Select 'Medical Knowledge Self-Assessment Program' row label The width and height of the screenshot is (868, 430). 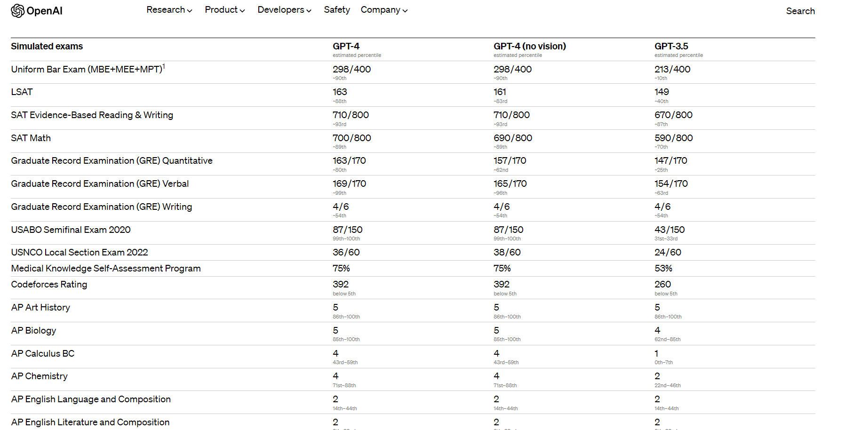[106, 268]
